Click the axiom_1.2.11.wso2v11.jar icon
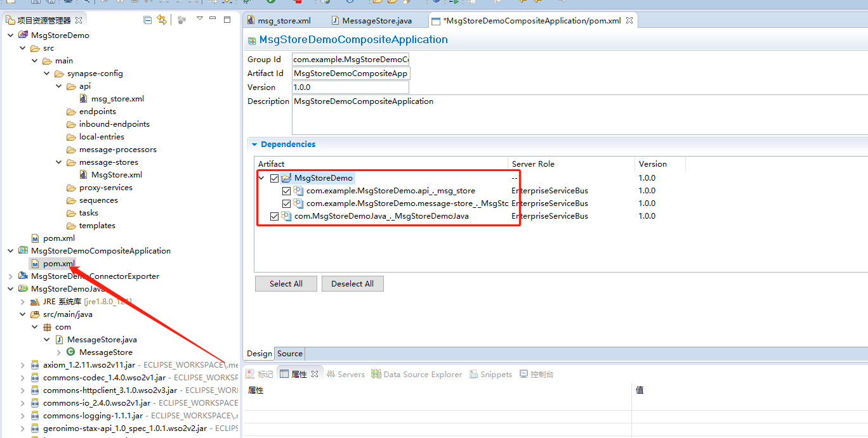868x438 pixels. [x=36, y=365]
